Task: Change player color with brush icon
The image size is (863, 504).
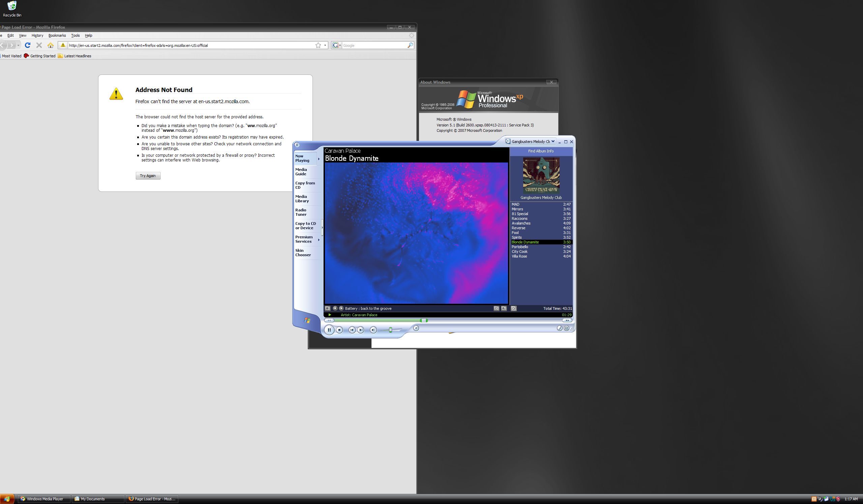Action: pos(560,328)
